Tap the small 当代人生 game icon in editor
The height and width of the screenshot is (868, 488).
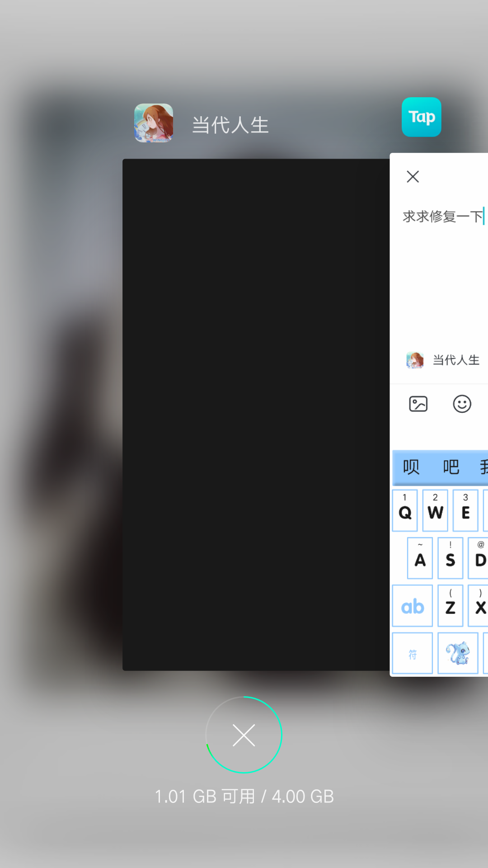click(x=415, y=360)
